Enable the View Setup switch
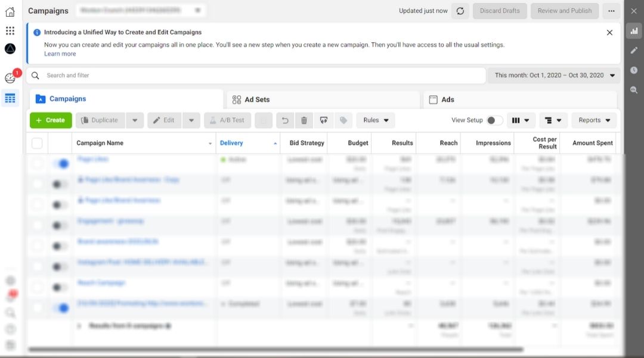Viewport: 644px width, 358px height. pos(494,120)
